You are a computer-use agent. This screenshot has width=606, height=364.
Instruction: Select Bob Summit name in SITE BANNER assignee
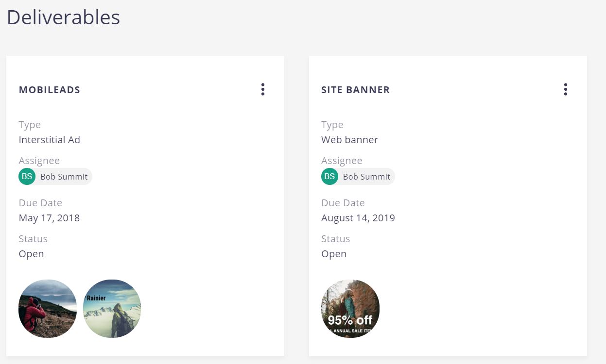[366, 177]
